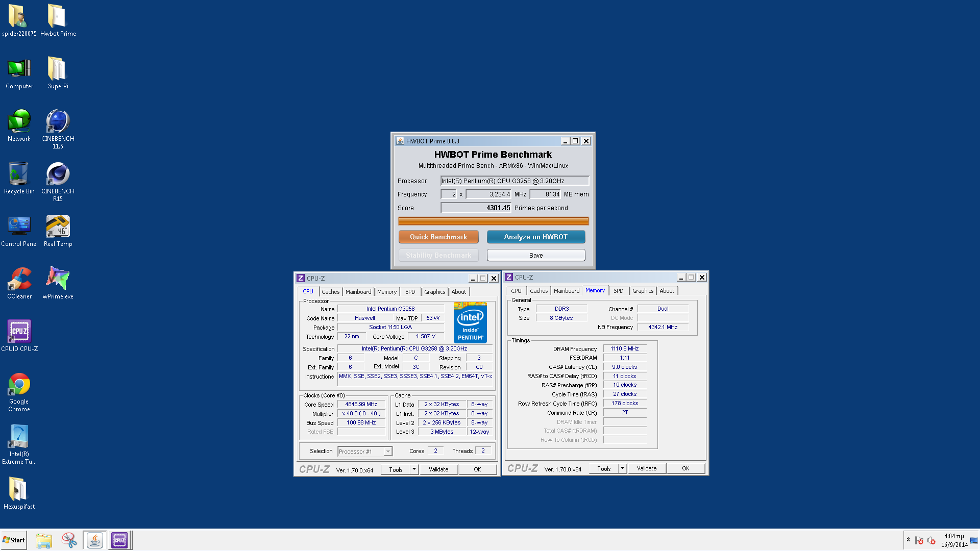The height and width of the screenshot is (551, 980).
Task: Run the Quick Benchmark in HWBOT Prime
Action: click(438, 237)
